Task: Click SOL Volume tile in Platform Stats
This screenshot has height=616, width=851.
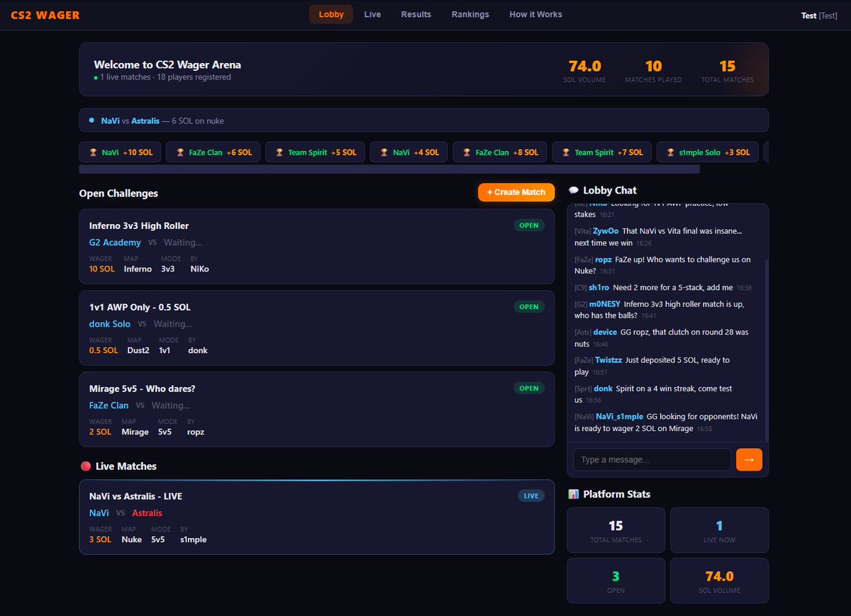Action: (719, 581)
